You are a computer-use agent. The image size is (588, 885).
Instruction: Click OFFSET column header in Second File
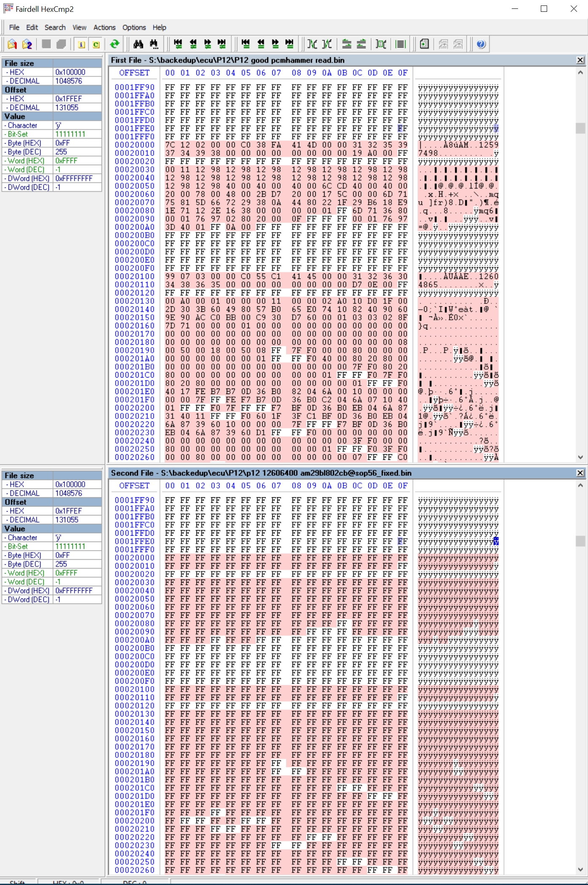click(x=134, y=485)
